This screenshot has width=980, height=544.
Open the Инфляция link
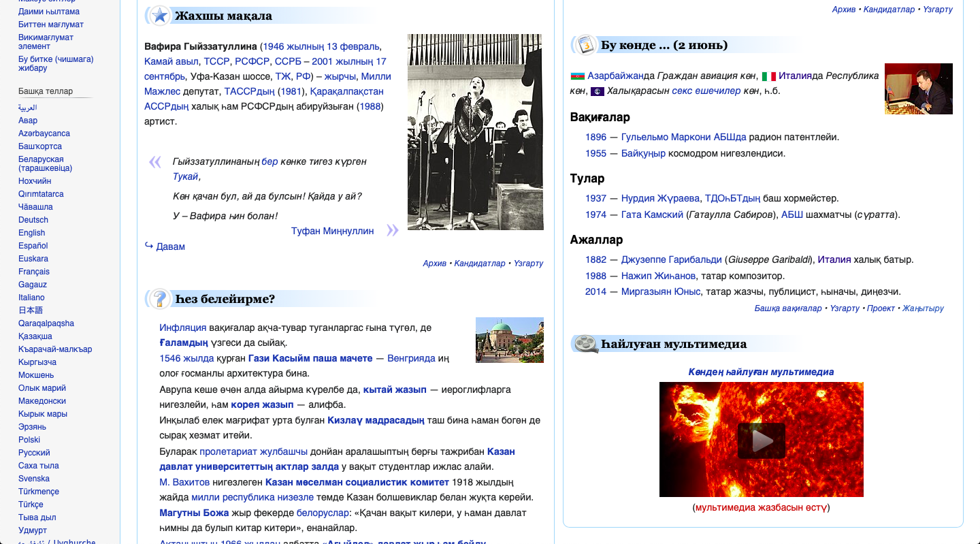tap(182, 327)
